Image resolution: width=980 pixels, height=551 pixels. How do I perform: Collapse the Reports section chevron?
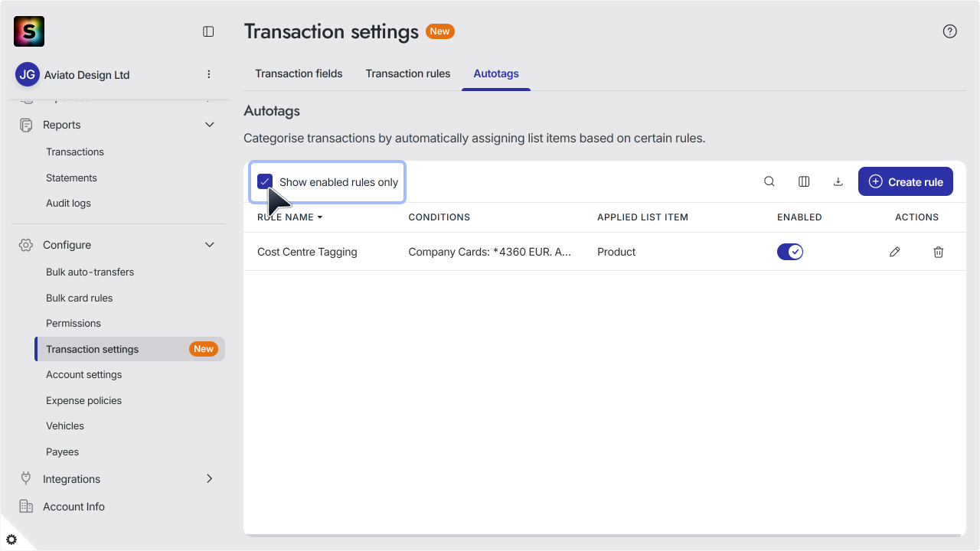(210, 125)
